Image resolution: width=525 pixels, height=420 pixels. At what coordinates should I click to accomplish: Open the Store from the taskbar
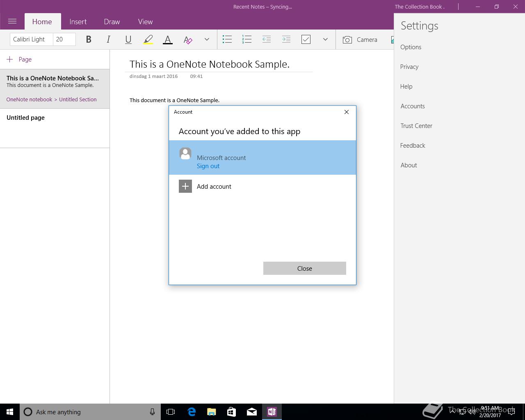pyautogui.click(x=232, y=412)
